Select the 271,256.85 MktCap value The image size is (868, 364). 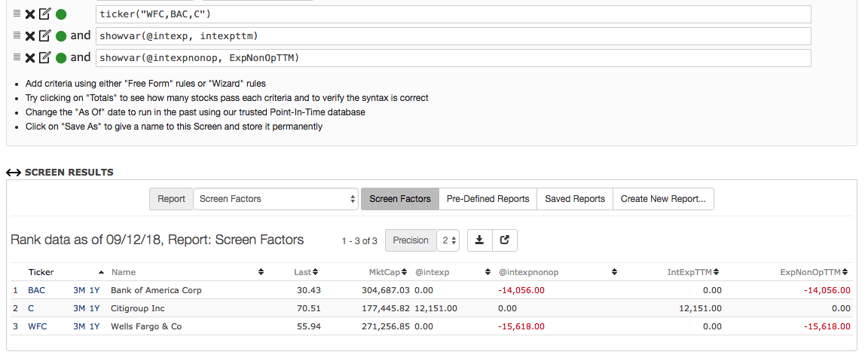click(x=386, y=327)
